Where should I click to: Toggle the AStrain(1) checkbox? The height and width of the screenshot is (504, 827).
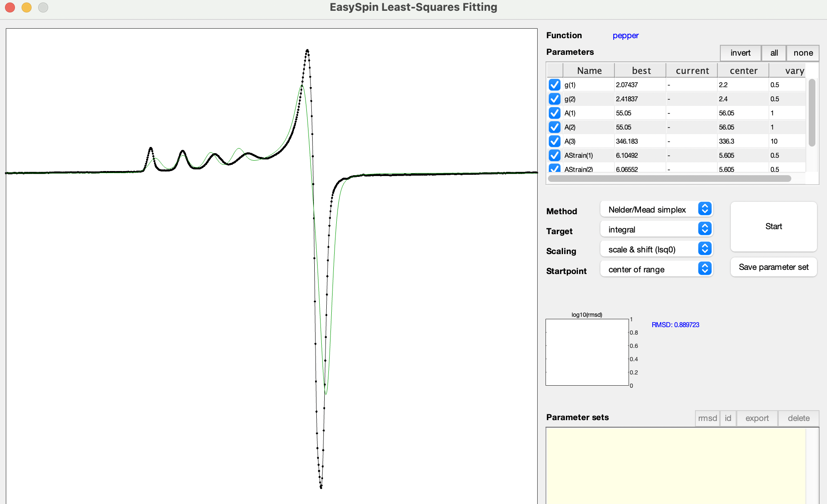(x=554, y=155)
